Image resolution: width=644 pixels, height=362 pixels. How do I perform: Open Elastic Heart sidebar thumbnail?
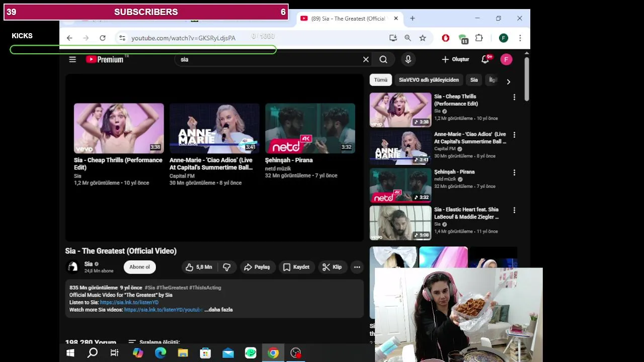400,223
